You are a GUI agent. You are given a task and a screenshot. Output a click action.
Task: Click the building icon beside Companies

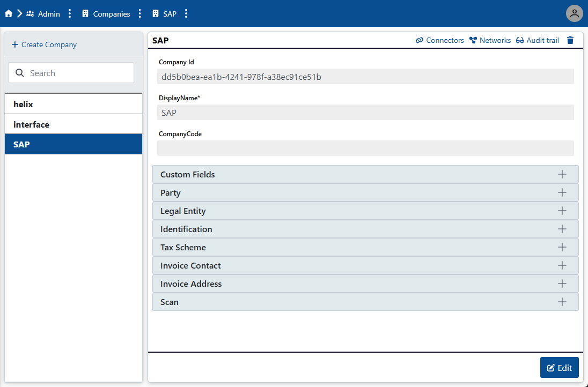(x=84, y=13)
